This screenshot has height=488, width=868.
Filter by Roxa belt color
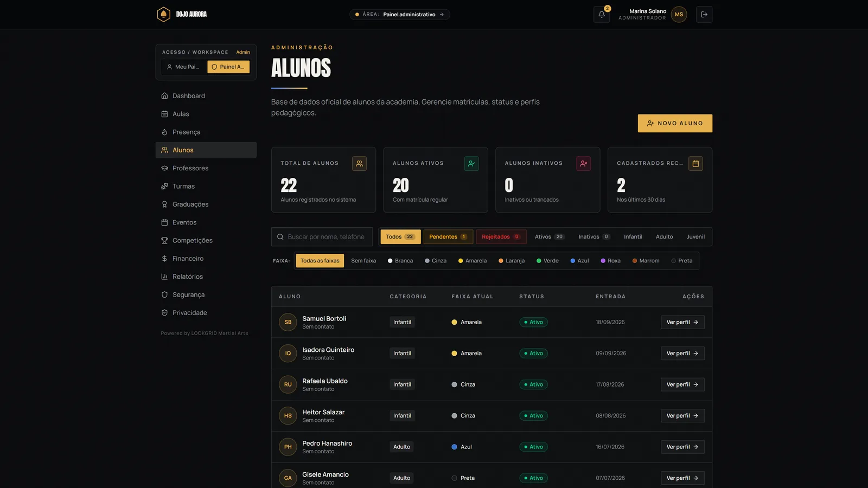[610, 261]
